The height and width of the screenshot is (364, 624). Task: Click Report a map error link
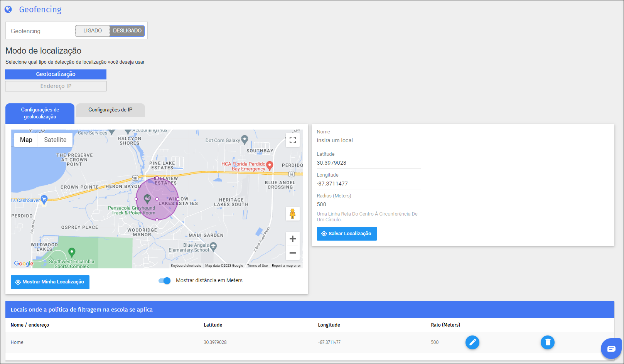coord(286,266)
